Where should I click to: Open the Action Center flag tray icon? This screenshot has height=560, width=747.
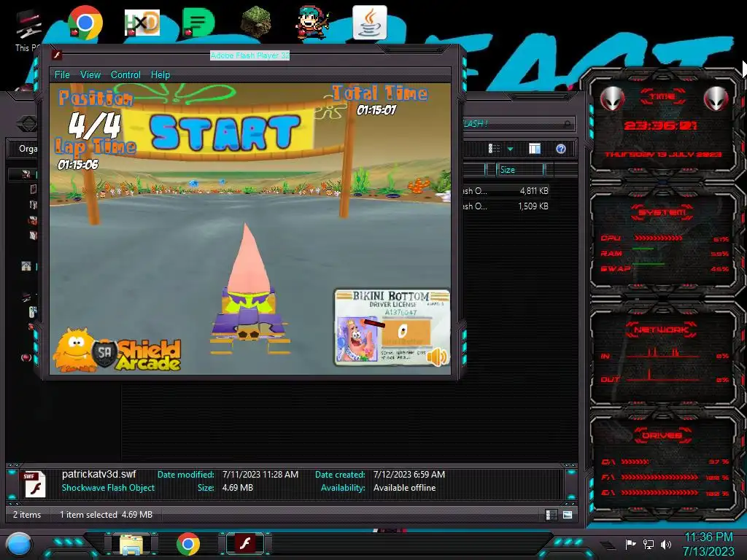point(631,544)
